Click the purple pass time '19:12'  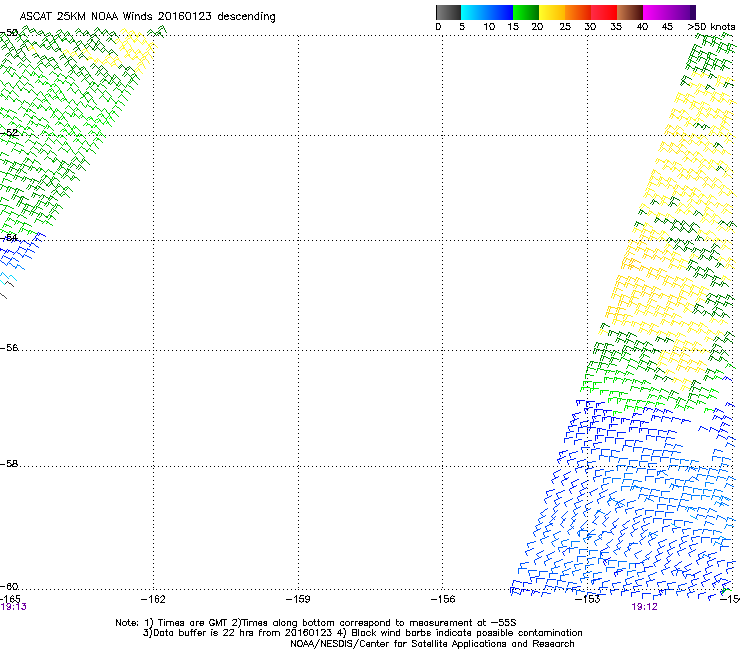[x=644, y=607]
